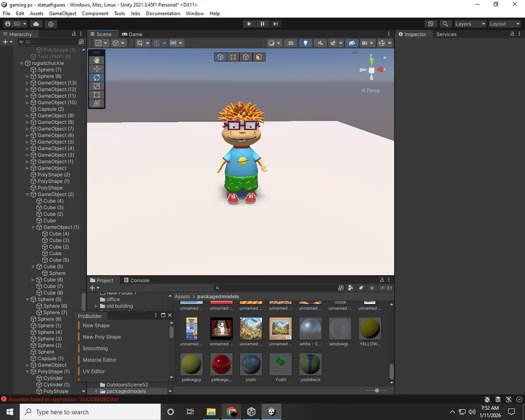The image size is (525, 420).
Task: Toggle scene lighting bulb
Action: [305, 43]
